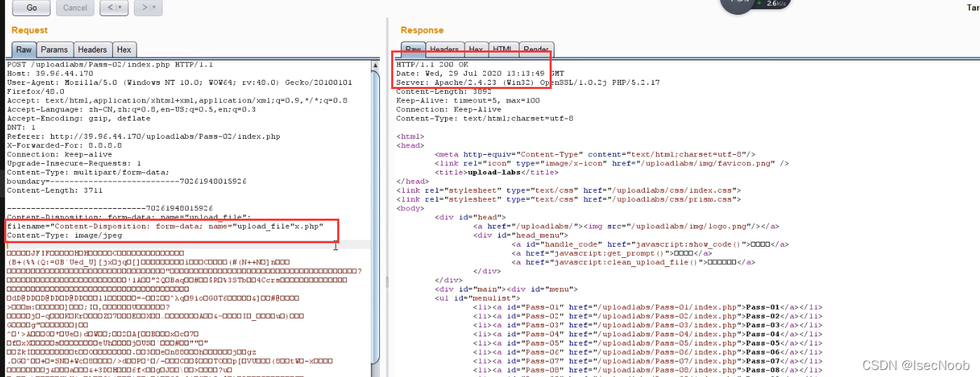Open the history dropdown next to forward arrow
The width and height of the screenshot is (980, 377).
(156, 8)
